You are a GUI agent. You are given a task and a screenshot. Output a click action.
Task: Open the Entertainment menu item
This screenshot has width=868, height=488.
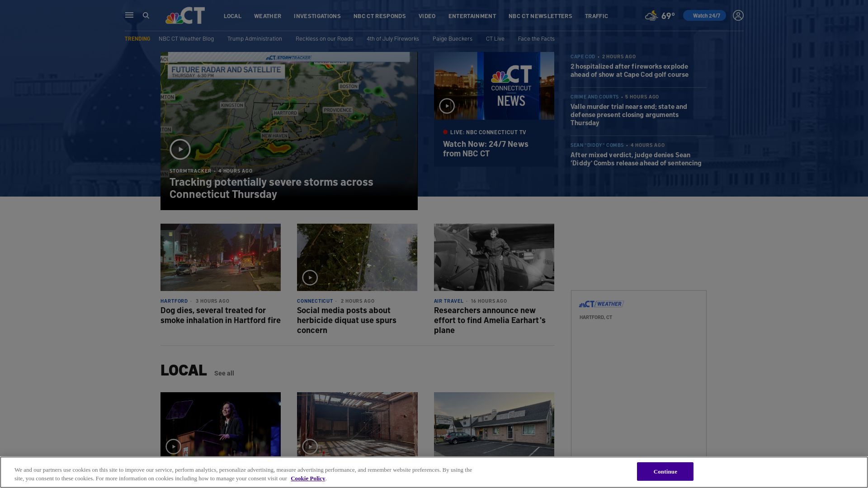tap(472, 16)
